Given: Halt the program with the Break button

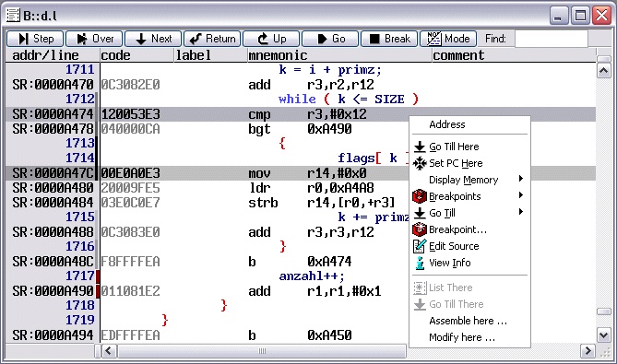Looking at the screenshot, I should pyautogui.click(x=389, y=39).
